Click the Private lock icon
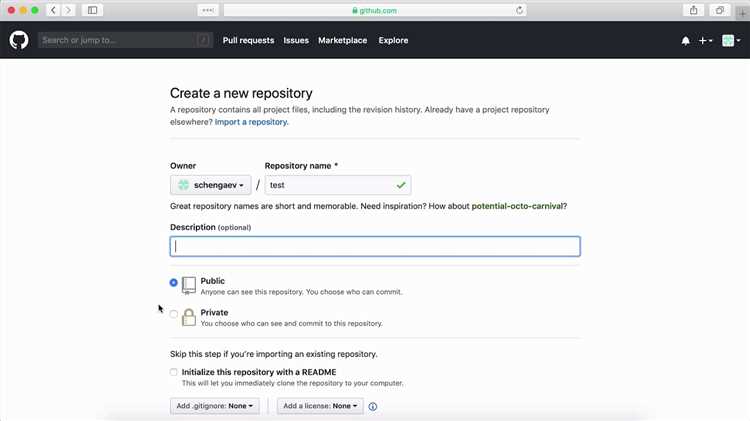Image resolution: width=750 pixels, height=421 pixels. [189, 317]
